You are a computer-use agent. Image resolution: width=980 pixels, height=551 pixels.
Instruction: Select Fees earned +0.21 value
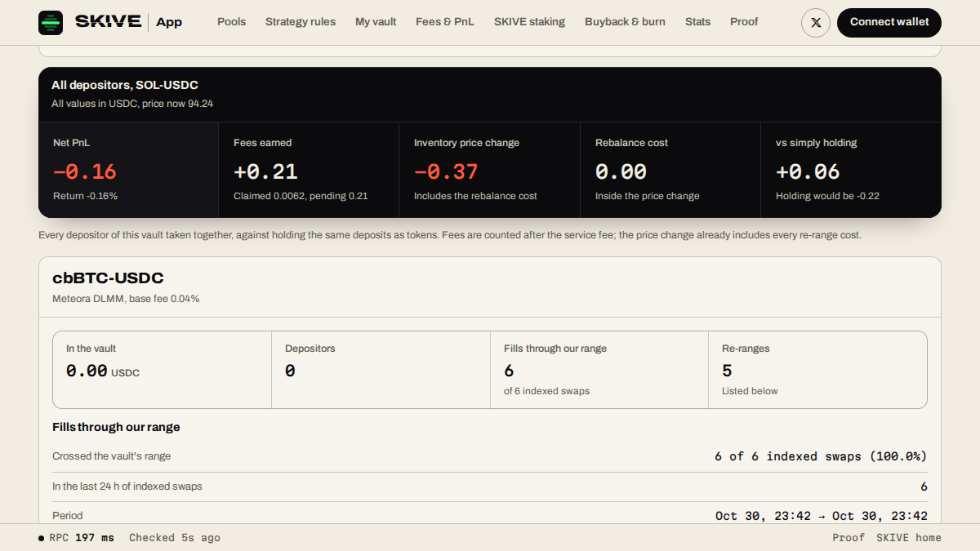[265, 171]
